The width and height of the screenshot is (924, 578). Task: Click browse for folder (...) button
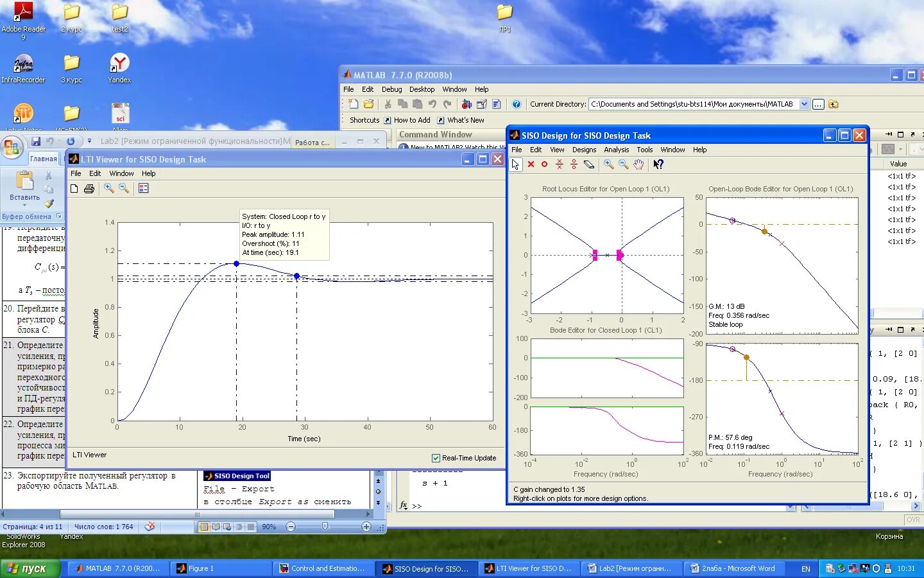click(818, 104)
